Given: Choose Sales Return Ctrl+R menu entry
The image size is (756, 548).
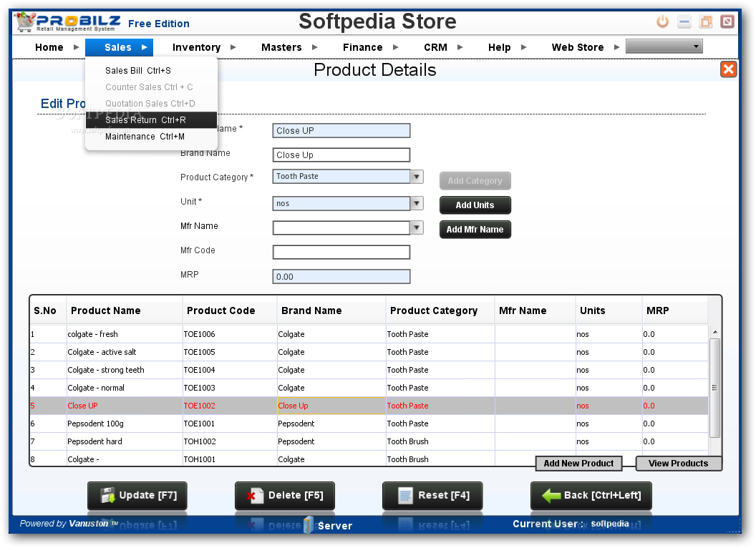Looking at the screenshot, I should point(151,120).
